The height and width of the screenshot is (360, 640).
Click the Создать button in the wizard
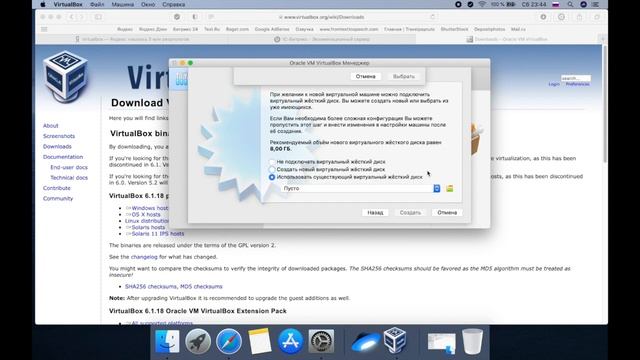[410, 213]
